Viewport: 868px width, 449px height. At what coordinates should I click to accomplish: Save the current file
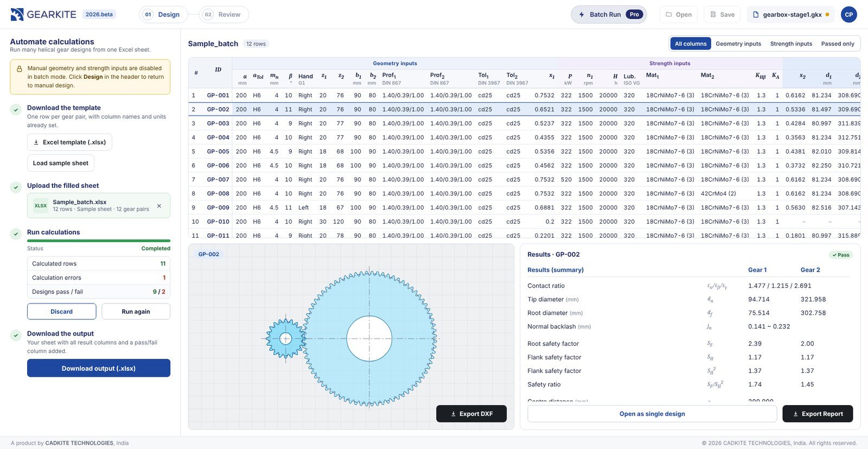[722, 15]
